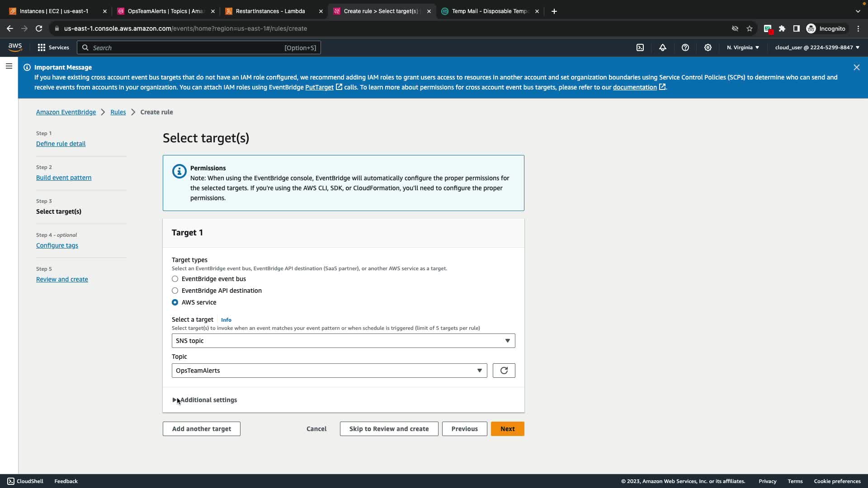The width and height of the screenshot is (868, 488).
Task: Open the notifications bell icon
Action: coord(663,47)
